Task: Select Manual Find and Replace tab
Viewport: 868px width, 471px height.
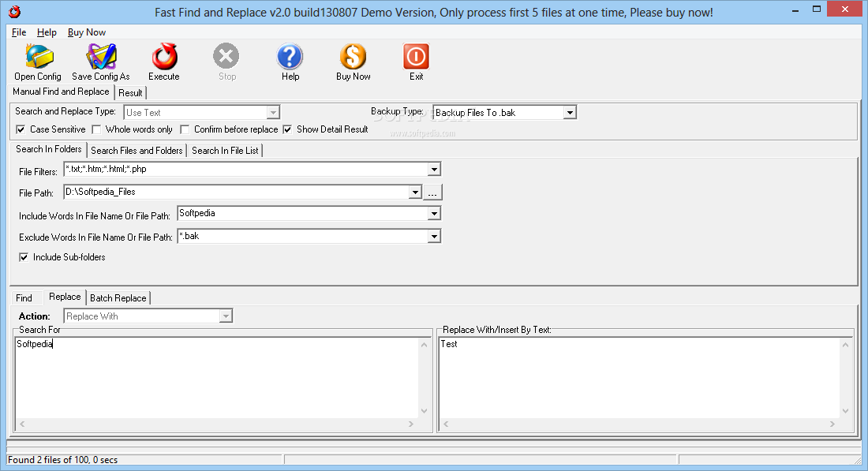Action: pyautogui.click(x=61, y=92)
